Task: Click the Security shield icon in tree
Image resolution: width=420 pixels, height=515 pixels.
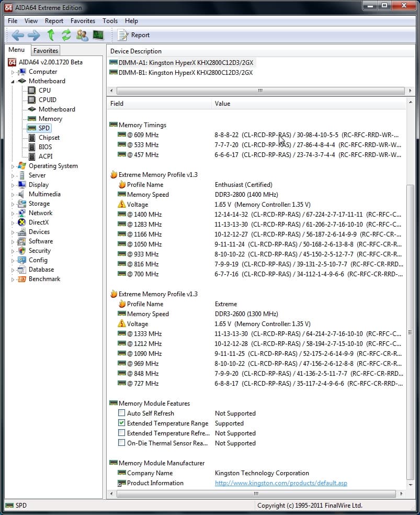Action: [22, 251]
